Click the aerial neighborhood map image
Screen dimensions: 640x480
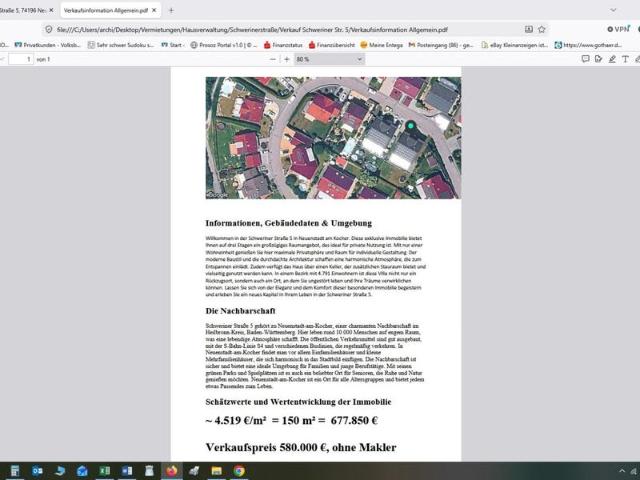tap(333, 138)
